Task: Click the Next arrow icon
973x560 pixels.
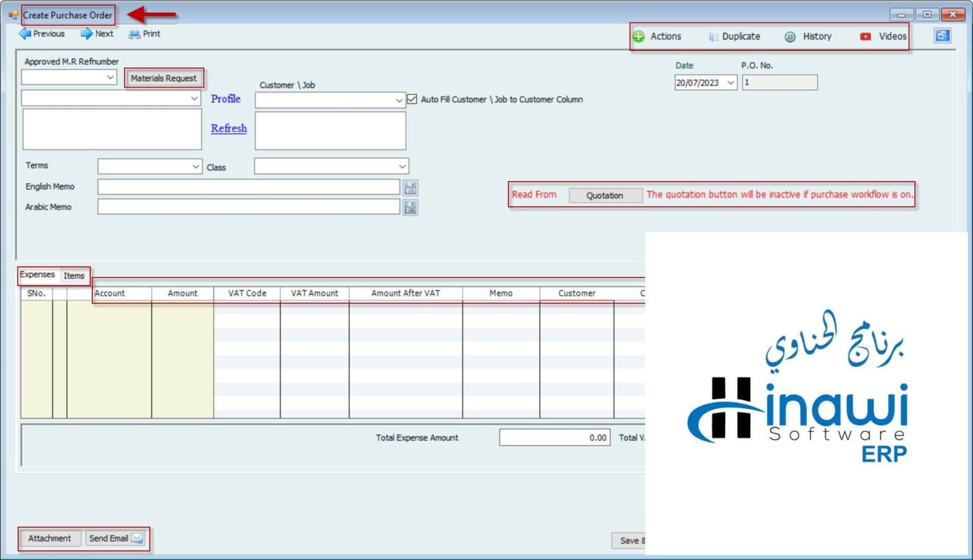Action: pyautogui.click(x=87, y=34)
